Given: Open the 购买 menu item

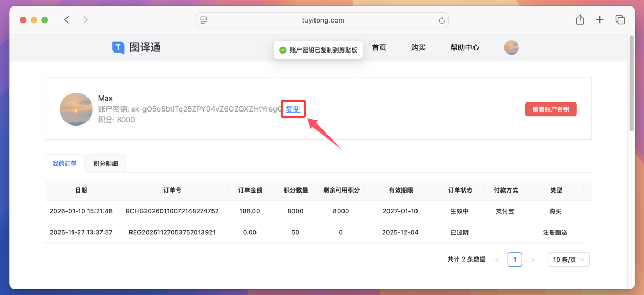Looking at the screenshot, I should click(418, 48).
